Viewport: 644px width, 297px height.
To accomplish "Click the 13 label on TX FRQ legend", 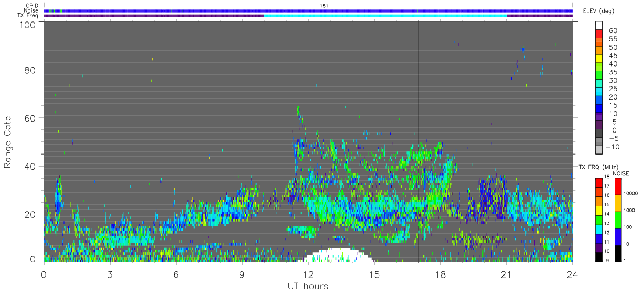I will (x=608, y=223).
